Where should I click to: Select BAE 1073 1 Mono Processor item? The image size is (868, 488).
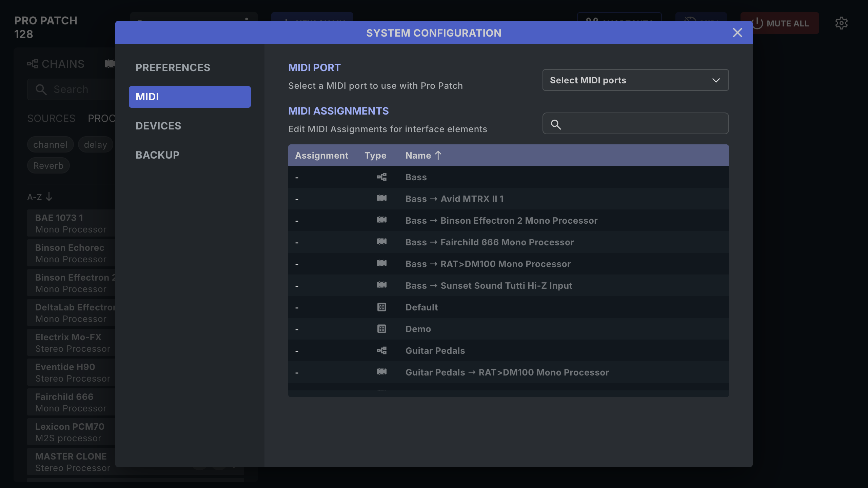71,223
